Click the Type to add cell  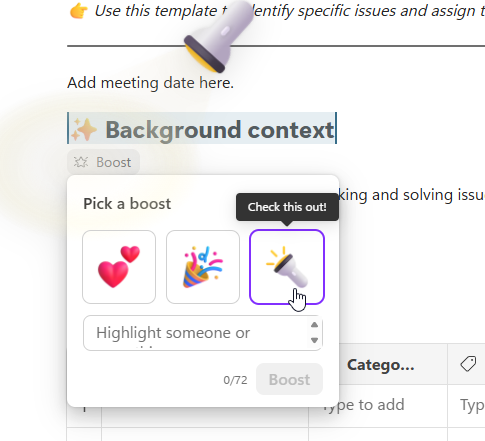(363, 405)
